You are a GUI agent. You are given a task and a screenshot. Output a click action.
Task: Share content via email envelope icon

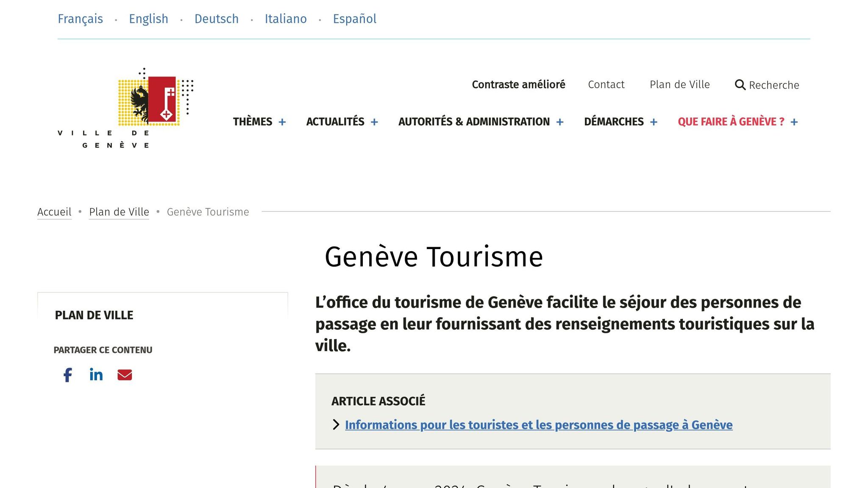pyautogui.click(x=125, y=375)
